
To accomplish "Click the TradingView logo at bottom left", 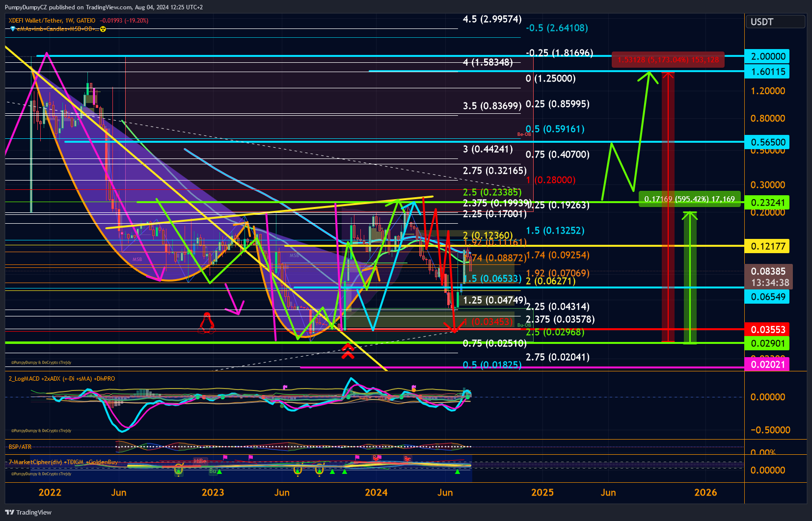I will tap(28, 512).
